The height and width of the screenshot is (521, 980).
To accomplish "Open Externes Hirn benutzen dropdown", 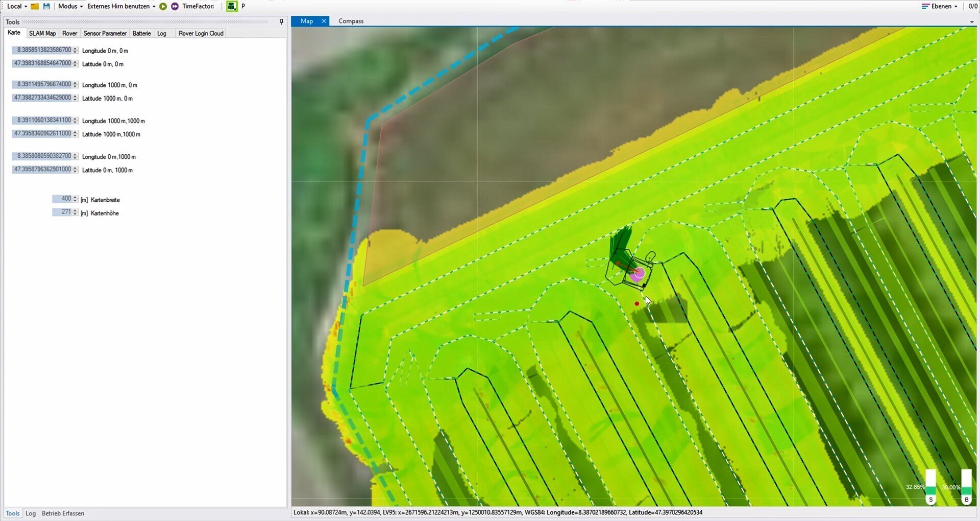I will (x=121, y=6).
